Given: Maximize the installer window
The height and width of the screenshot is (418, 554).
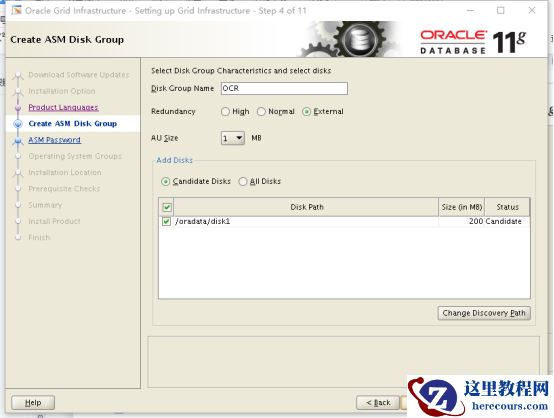Looking at the screenshot, I should [501, 11].
